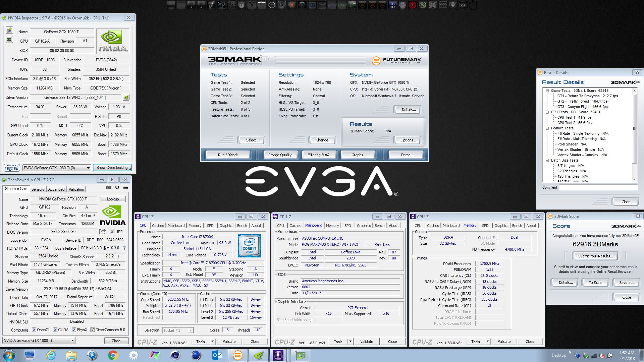
Task: Click the Comment field in Result Details
Action: point(598,188)
